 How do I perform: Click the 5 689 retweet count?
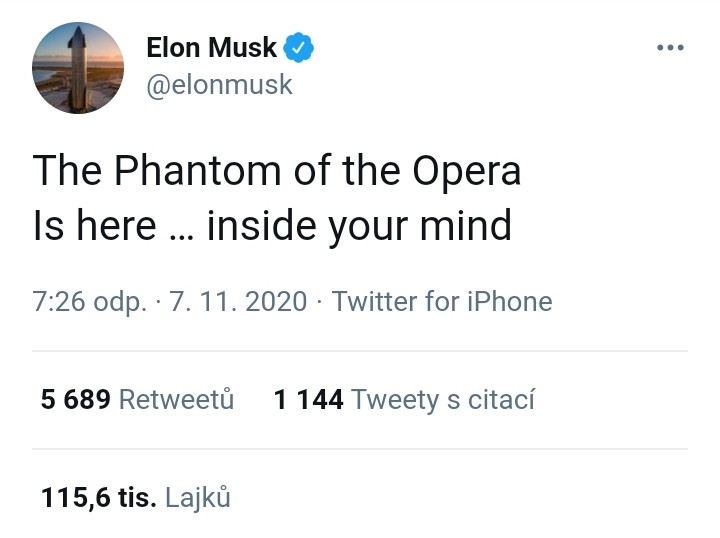pos(75,400)
